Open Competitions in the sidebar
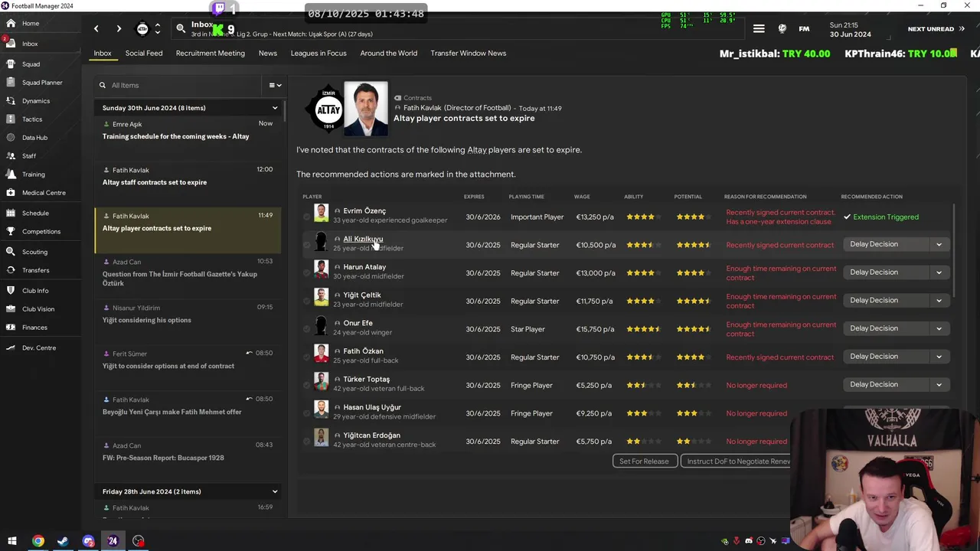Image resolution: width=980 pixels, height=551 pixels. tap(41, 232)
